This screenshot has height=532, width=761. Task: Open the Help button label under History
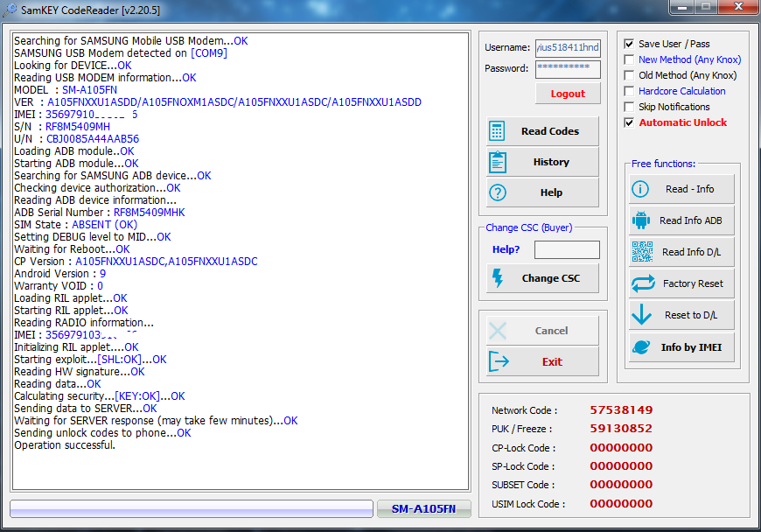551,192
